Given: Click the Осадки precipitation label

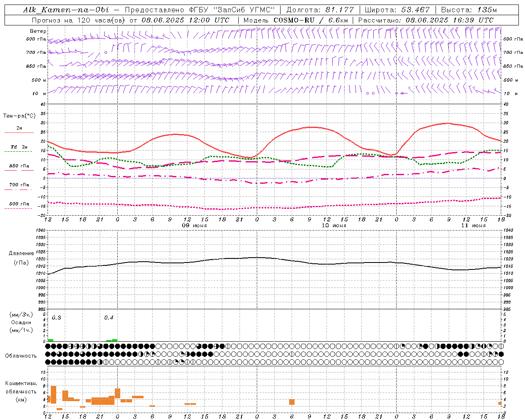Looking at the screenshot, I should coord(21,322).
